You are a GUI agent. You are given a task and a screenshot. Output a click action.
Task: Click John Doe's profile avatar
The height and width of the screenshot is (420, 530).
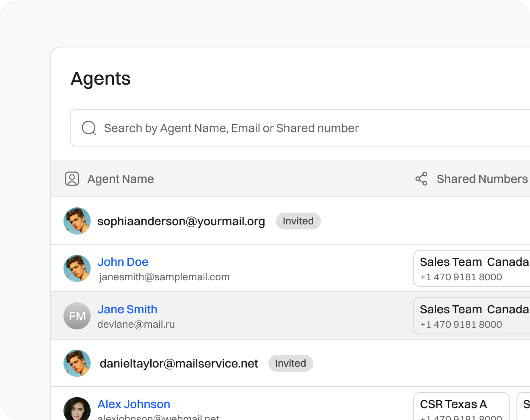[x=77, y=268]
